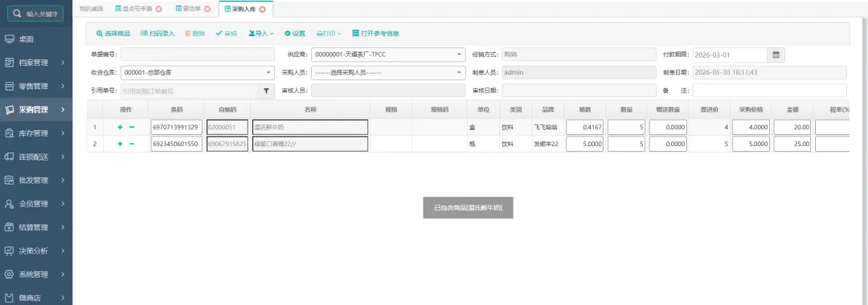
Task: Close the 盘点号申请 tab
Action: click(159, 9)
